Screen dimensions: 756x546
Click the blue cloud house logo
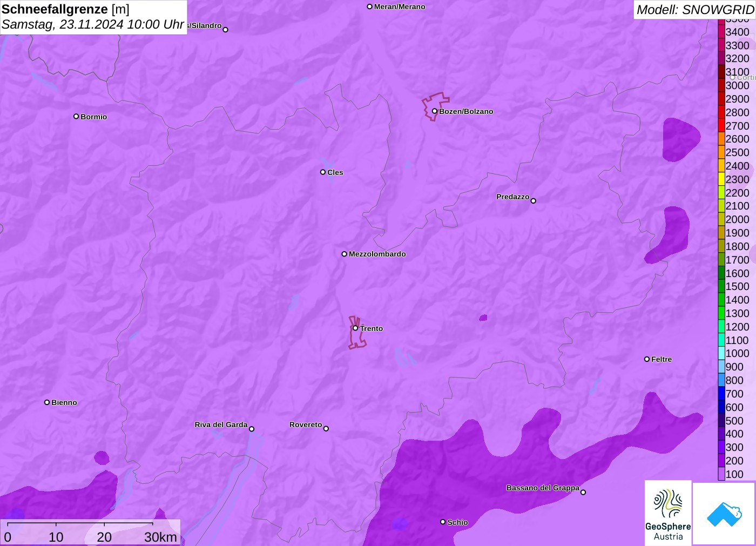click(x=724, y=514)
